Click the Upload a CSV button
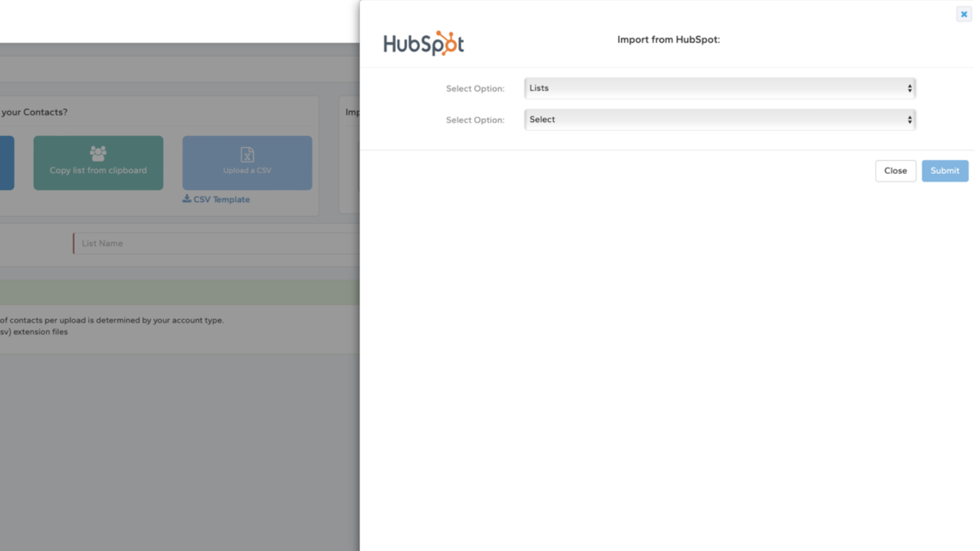This screenshot has width=980, height=551. click(x=247, y=163)
